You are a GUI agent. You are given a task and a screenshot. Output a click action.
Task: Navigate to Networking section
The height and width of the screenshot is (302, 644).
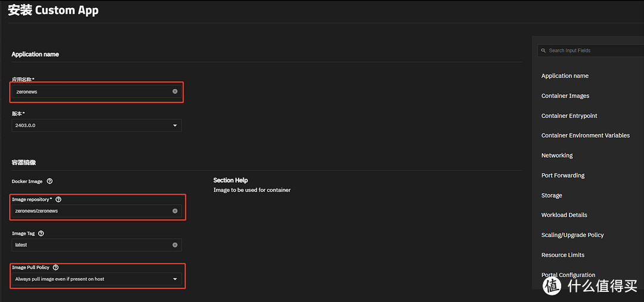click(x=556, y=155)
